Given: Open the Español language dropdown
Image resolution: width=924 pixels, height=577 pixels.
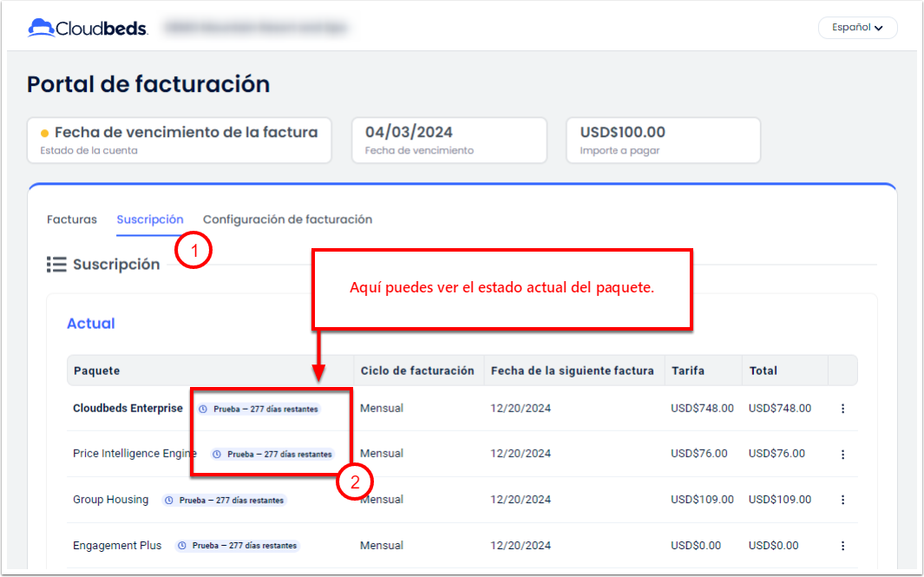Looking at the screenshot, I should (856, 28).
